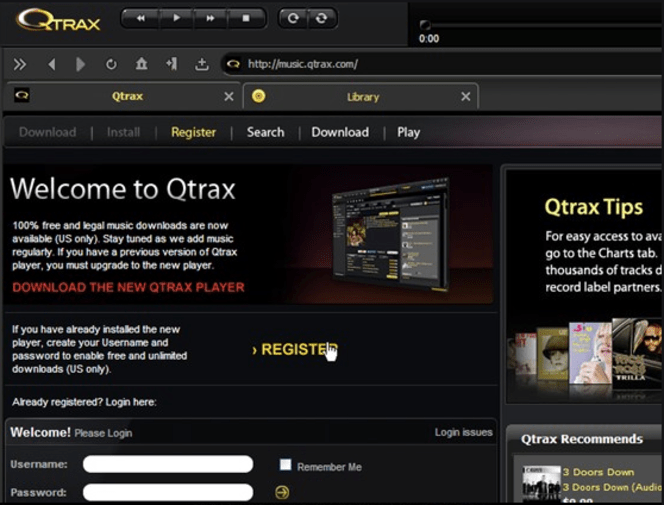
Task: Select the highlighted Register step
Action: coord(194,132)
